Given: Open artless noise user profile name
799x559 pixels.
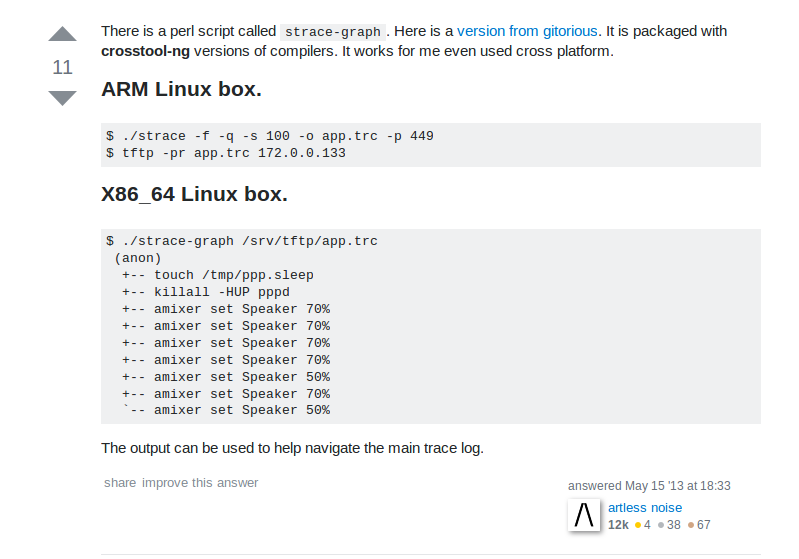Looking at the screenshot, I should click(x=645, y=507).
